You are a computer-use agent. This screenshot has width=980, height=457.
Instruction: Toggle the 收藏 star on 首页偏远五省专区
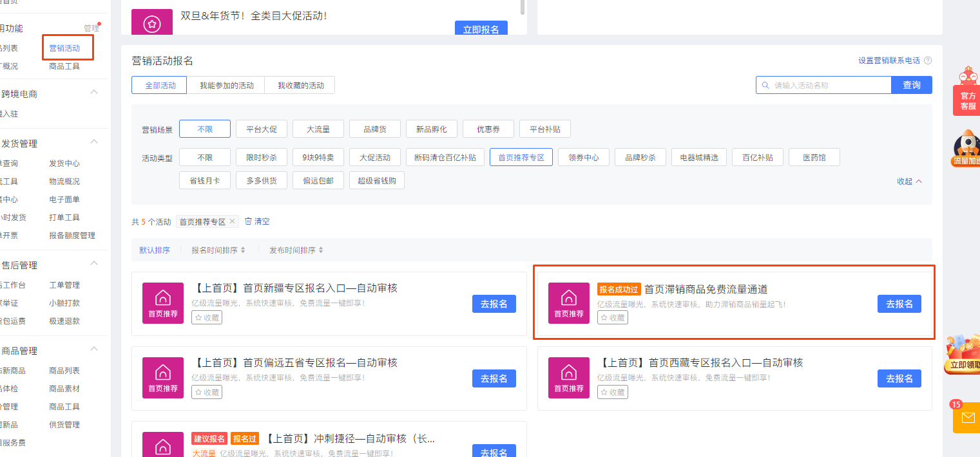click(x=206, y=391)
